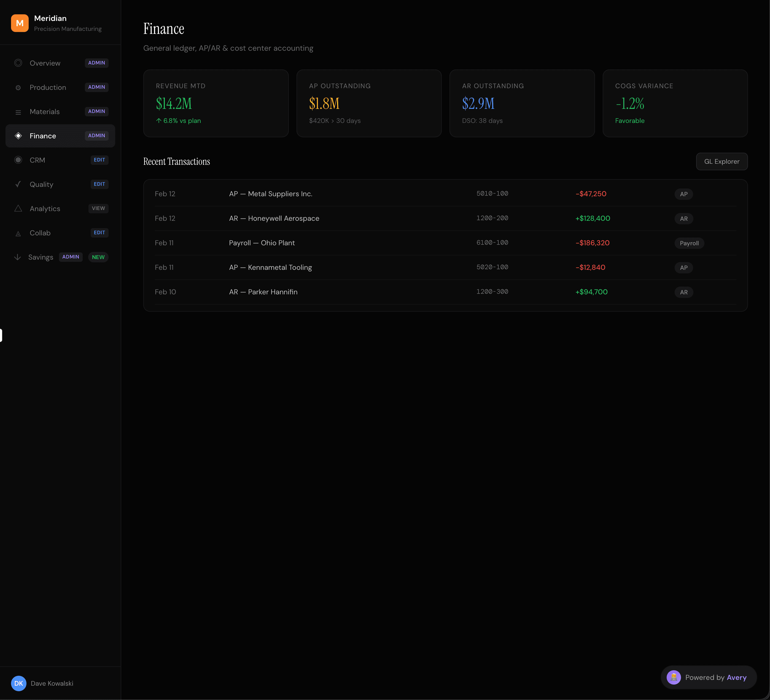Click the Overview circle icon in sidebar

click(x=18, y=63)
